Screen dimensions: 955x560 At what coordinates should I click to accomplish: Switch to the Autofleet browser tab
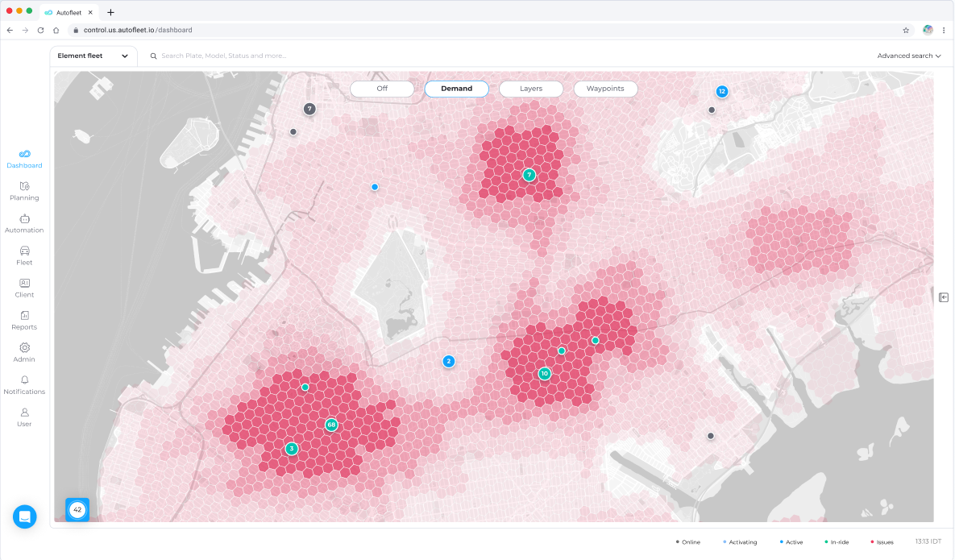point(69,12)
